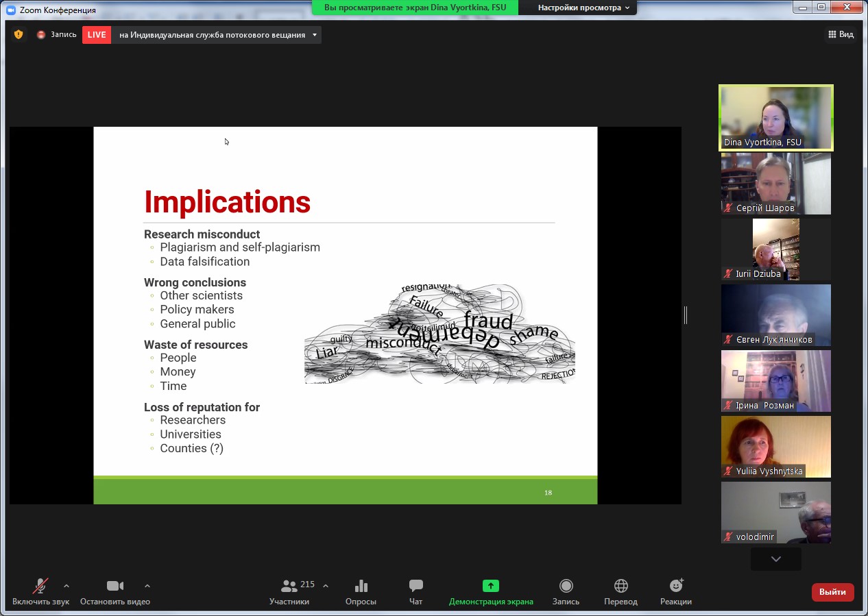Toggle camera with Остановить видео

[x=115, y=591]
